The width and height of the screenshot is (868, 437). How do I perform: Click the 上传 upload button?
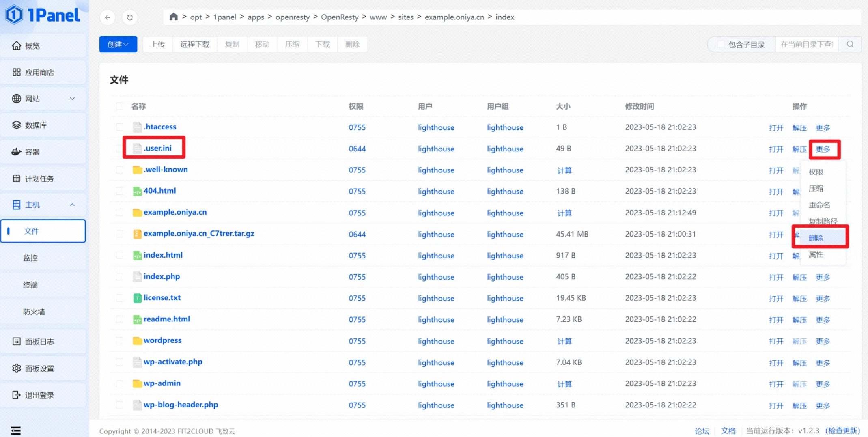coord(157,44)
